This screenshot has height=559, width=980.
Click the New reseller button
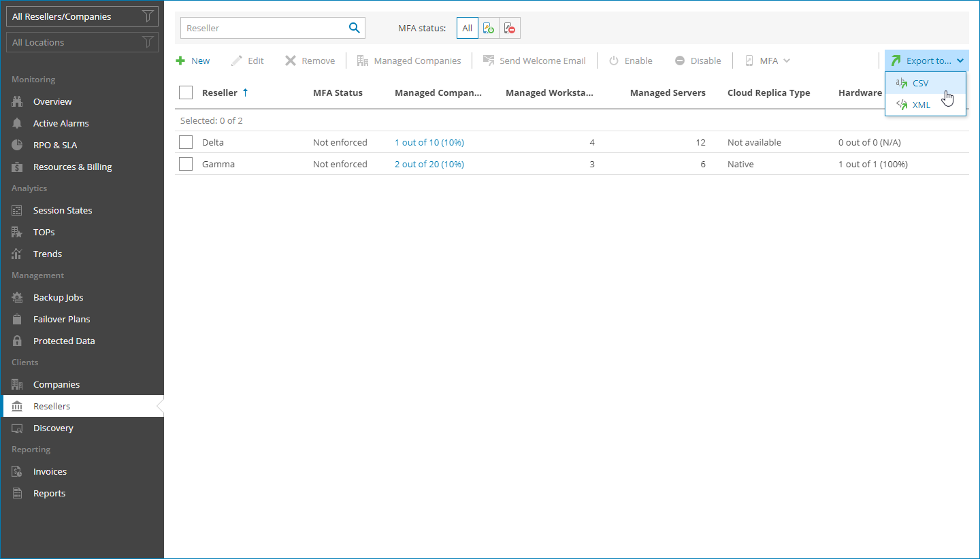(193, 61)
